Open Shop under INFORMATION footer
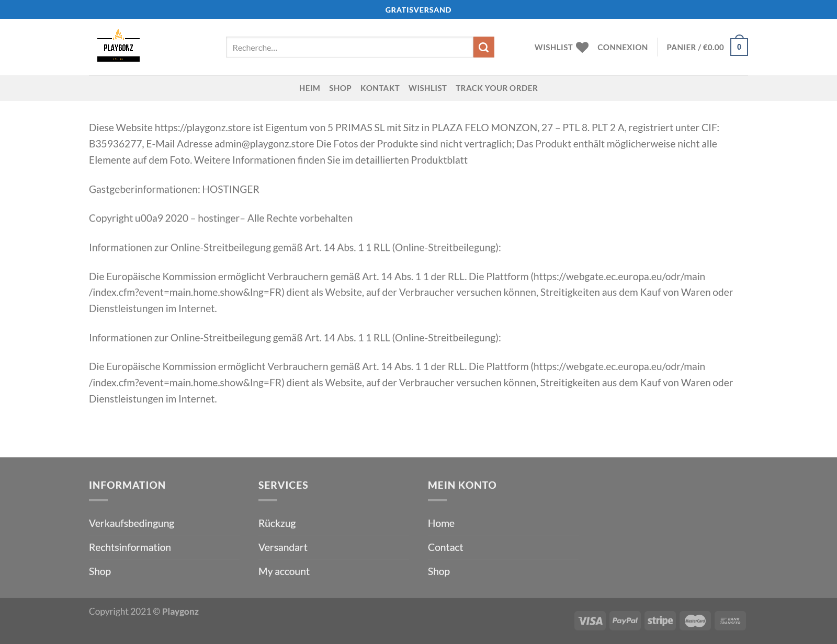Screen dimensions: 837x644 100,571
